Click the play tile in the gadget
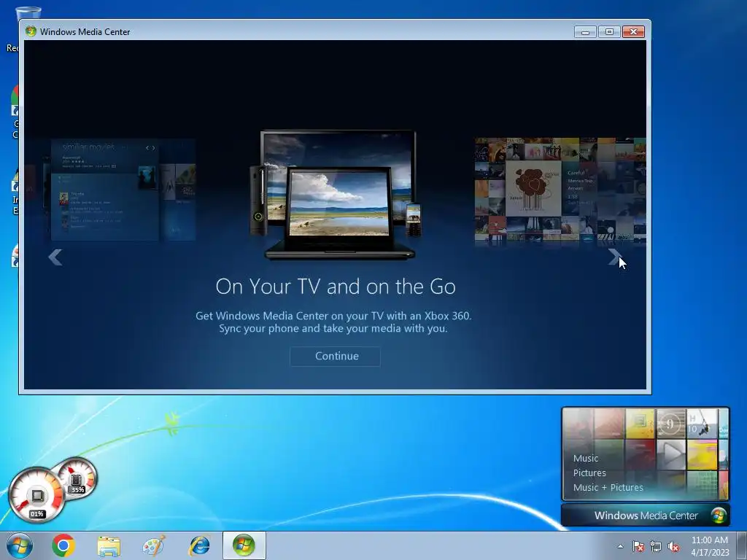747x560 pixels. tap(671, 454)
